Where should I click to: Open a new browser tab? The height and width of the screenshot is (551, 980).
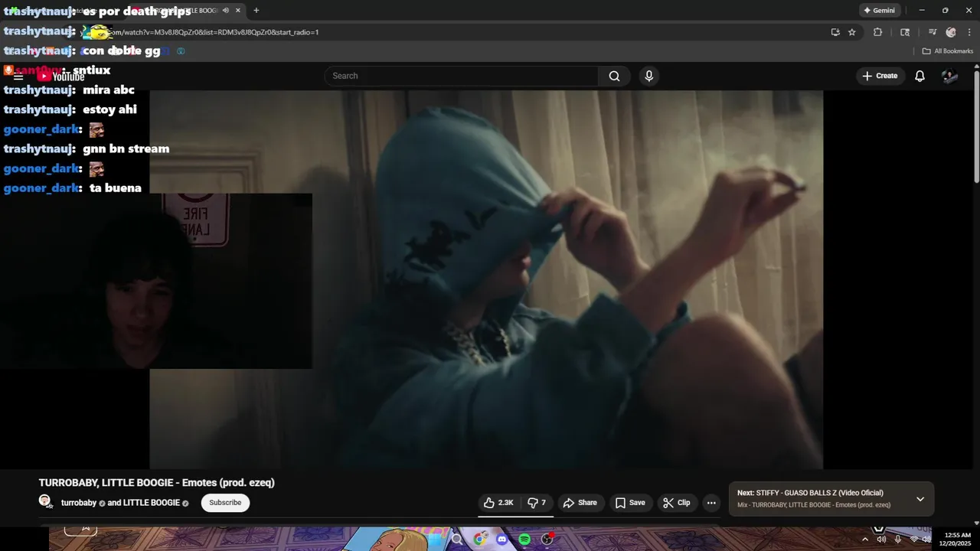[256, 11]
